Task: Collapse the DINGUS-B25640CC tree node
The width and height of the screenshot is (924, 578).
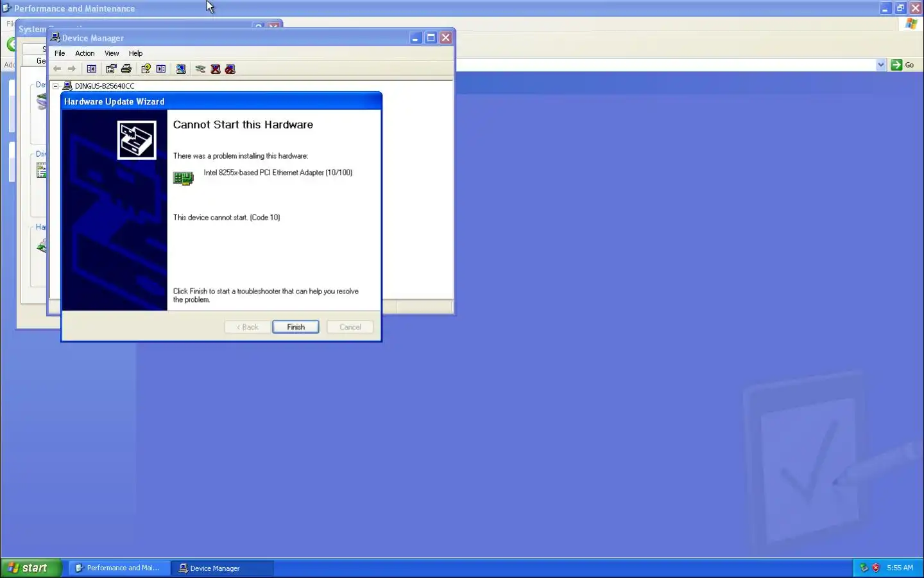Action: point(56,86)
